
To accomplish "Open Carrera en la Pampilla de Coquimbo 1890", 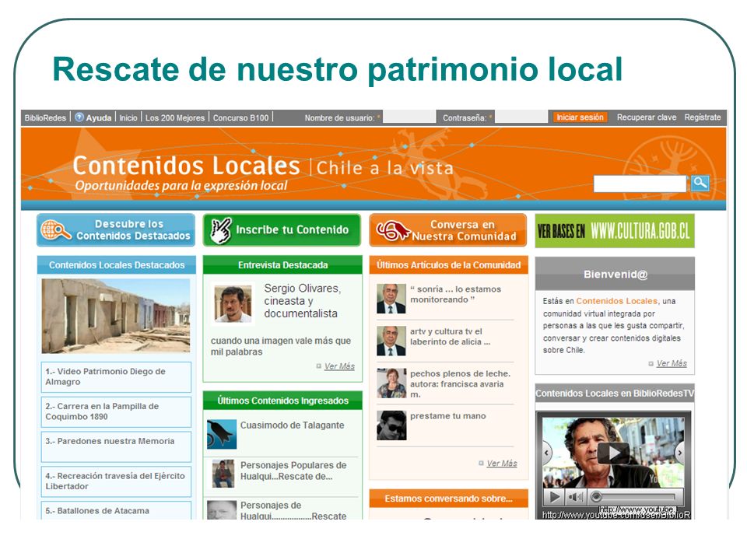I will click(x=116, y=411).
